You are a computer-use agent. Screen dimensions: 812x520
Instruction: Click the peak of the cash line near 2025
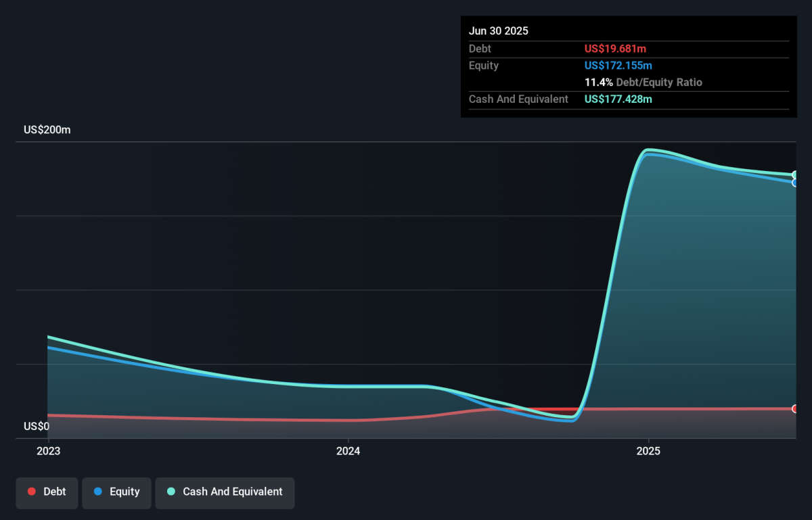pos(648,149)
